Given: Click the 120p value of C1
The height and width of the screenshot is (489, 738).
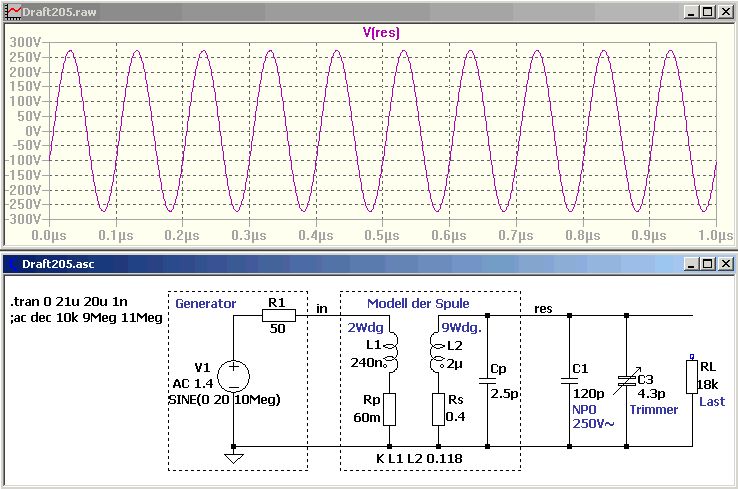Looking at the screenshot, I should [588, 393].
